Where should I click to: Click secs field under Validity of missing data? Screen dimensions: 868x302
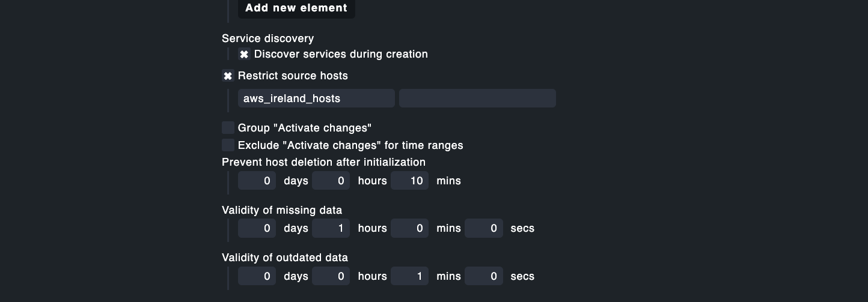(x=484, y=228)
